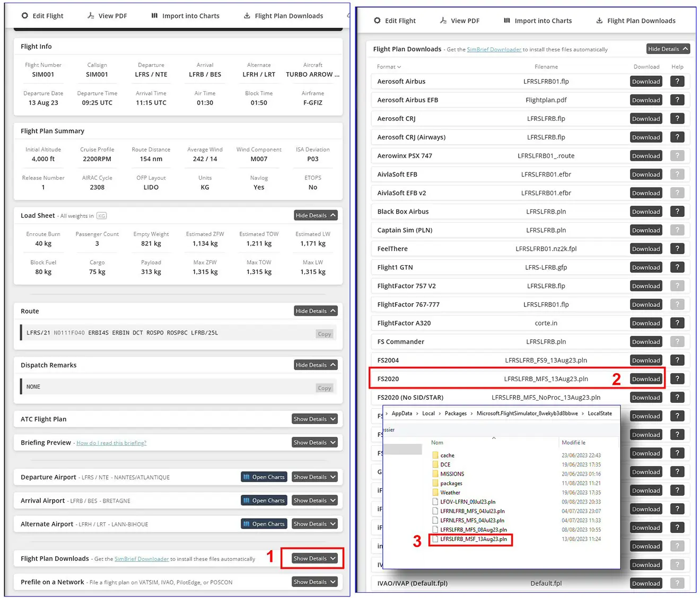Hide Details of right Flight Plan Downloads
The width and height of the screenshot is (700, 598).
[x=668, y=49]
